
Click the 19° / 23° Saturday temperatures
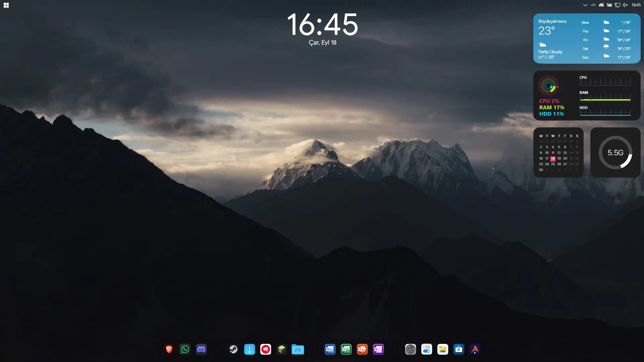tap(624, 49)
